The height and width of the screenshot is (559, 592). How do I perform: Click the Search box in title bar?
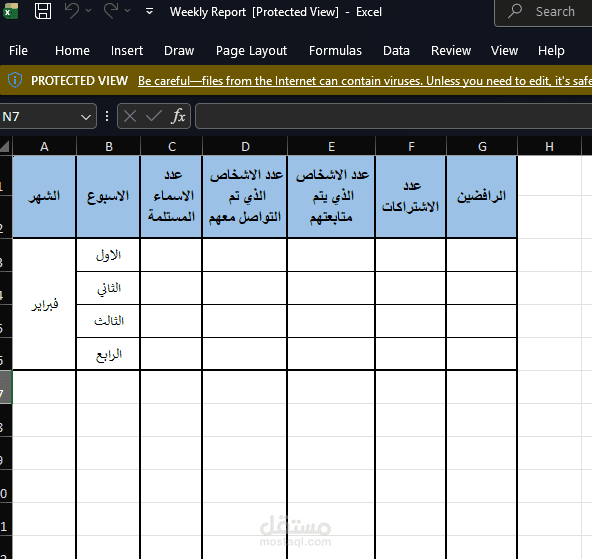543,12
